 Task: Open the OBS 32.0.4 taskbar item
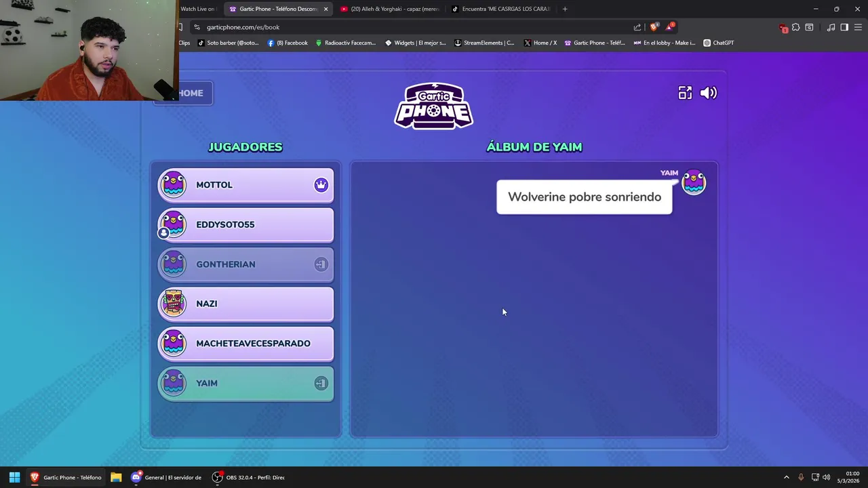pos(249,477)
